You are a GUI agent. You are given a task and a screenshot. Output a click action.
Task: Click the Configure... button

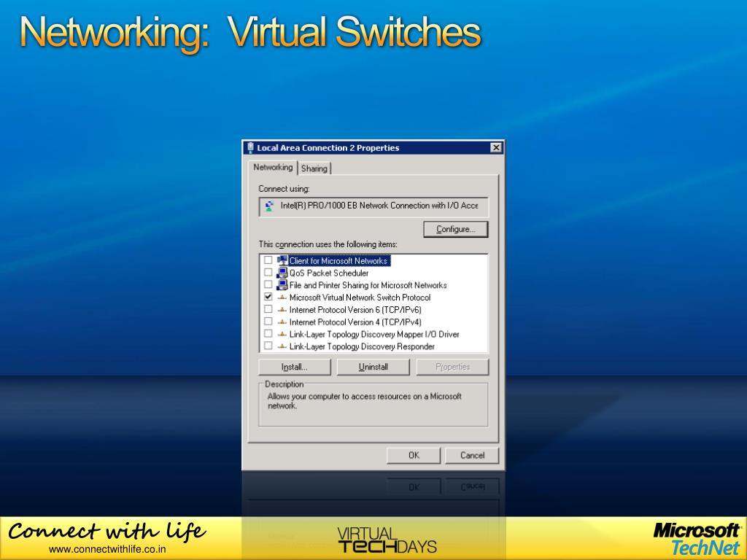[x=456, y=229]
